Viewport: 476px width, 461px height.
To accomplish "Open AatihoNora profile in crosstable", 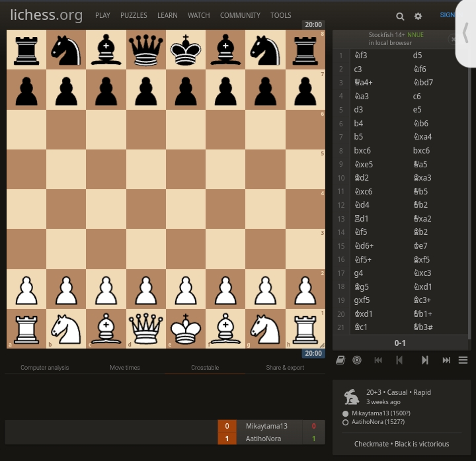I will tap(263, 439).
